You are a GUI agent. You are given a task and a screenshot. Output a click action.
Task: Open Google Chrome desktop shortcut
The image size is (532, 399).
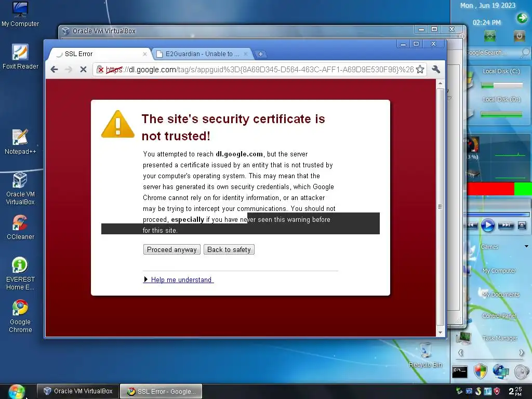tap(20, 316)
